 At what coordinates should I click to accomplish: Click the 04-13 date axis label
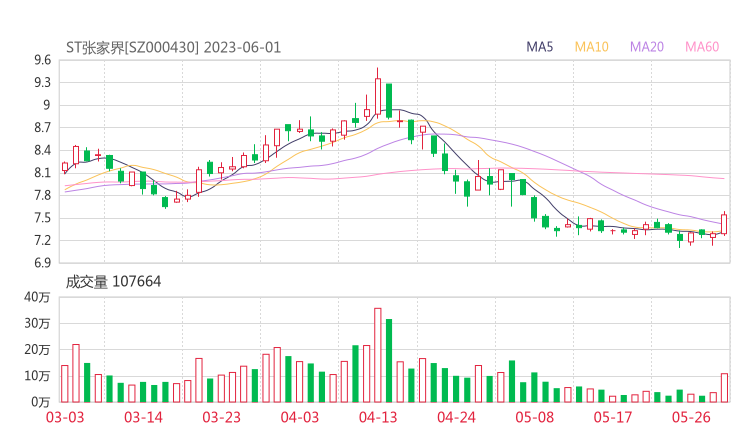click(378, 417)
